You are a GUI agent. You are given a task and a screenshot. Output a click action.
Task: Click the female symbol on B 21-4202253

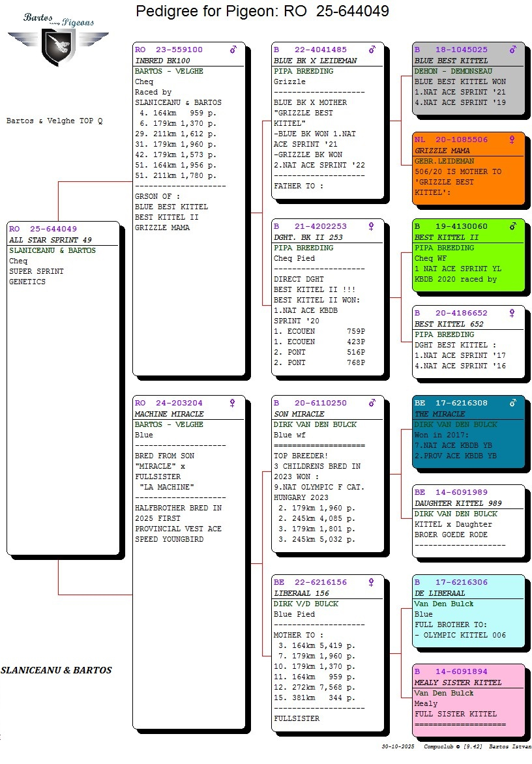tap(372, 226)
